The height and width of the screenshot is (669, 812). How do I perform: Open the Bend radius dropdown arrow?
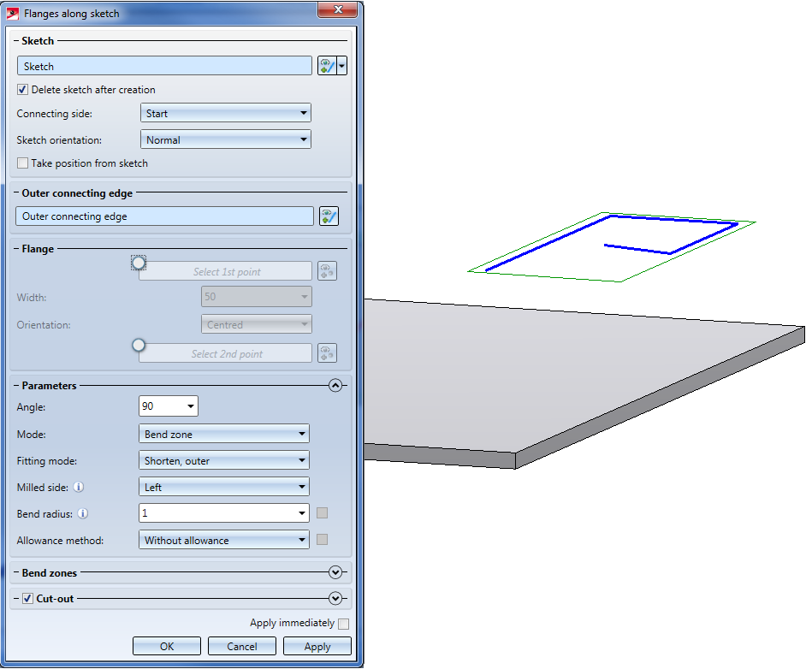coord(302,513)
